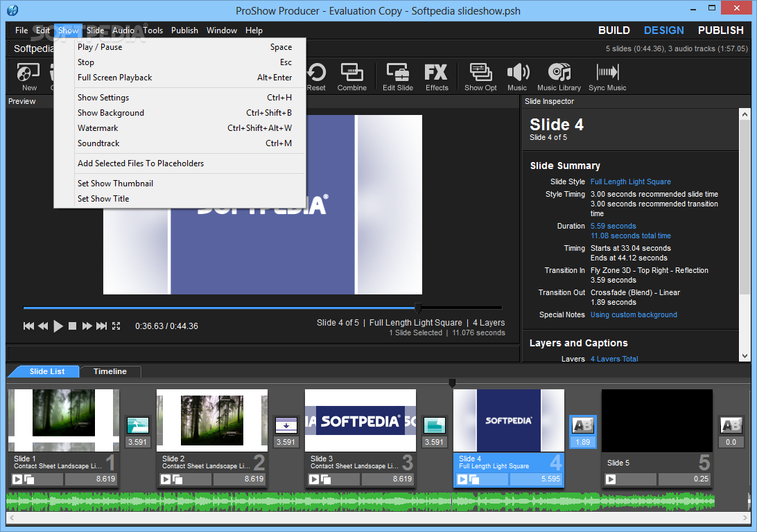757x532 pixels.
Task: Click the layers icon on Slide 4
Action: point(474,479)
